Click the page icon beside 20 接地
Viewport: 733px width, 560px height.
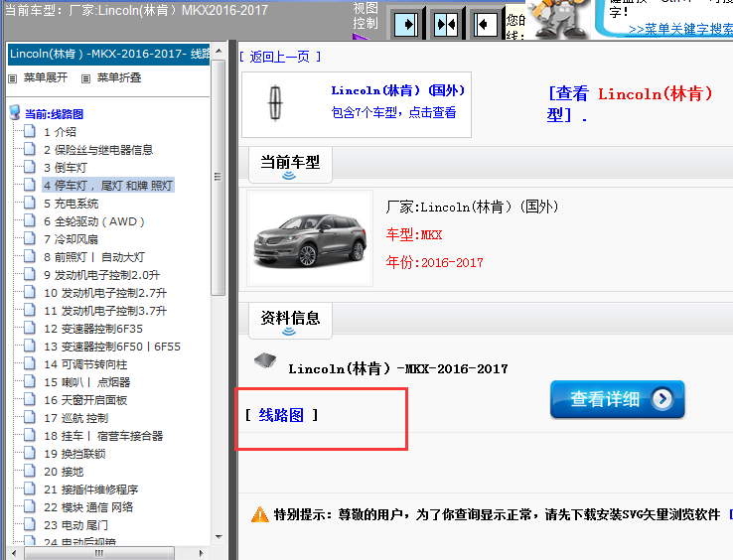pos(30,471)
